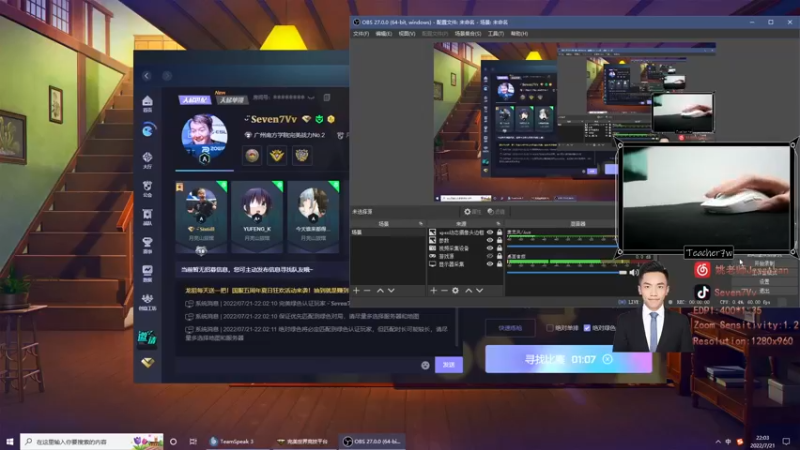The image size is (800, 450).
Task: Open the lobby (大厅) sidebar icon
Action: (x=147, y=160)
